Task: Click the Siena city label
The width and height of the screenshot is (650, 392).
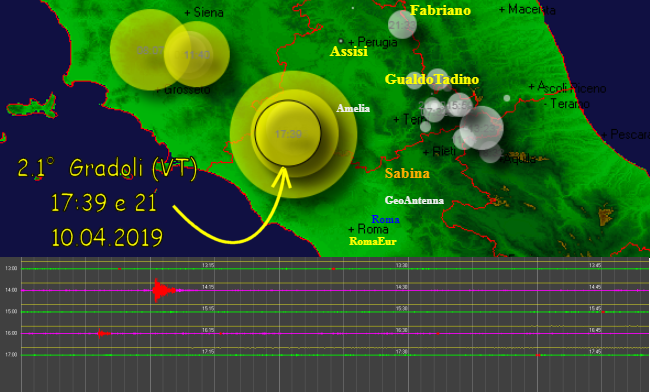Action: (204, 13)
